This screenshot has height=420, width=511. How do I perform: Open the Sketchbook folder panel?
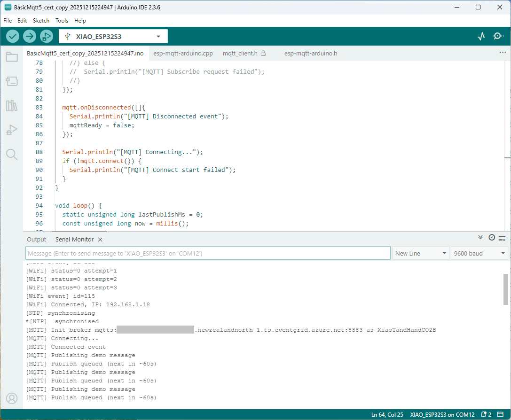[12, 57]
